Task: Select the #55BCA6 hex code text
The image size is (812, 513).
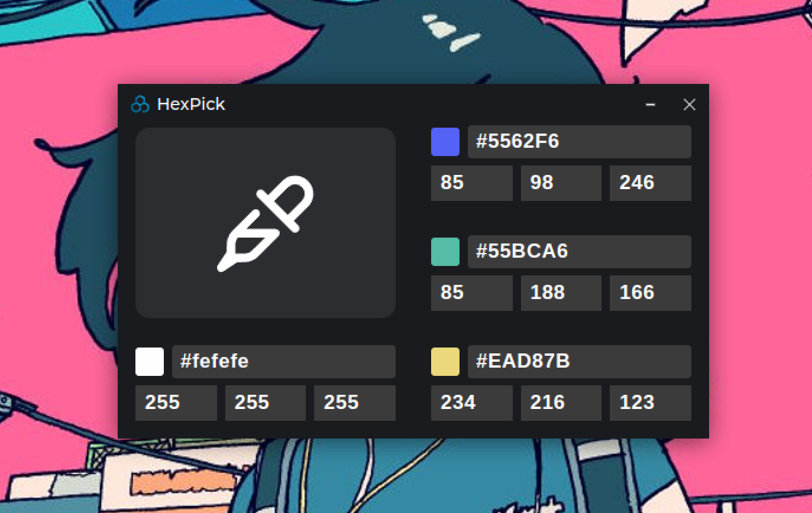Action: (579, 251)
